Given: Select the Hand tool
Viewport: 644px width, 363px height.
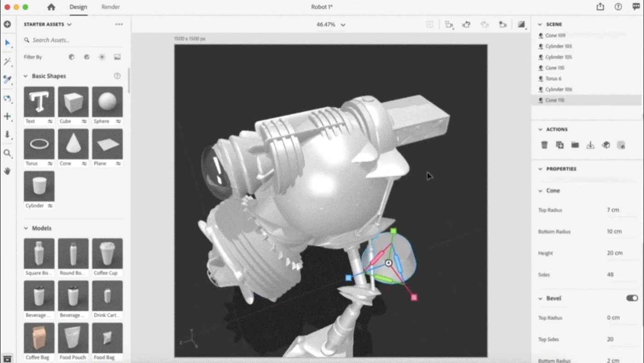Looking at the screenshot, I should tap(7, 171).
